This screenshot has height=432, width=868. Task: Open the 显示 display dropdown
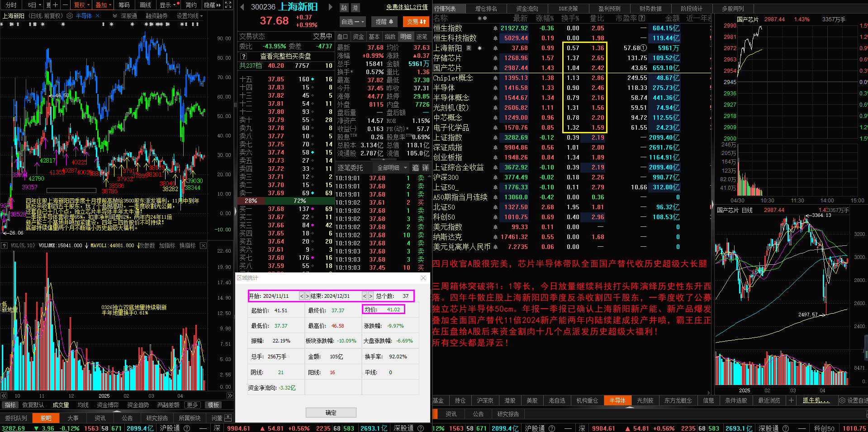167,5
